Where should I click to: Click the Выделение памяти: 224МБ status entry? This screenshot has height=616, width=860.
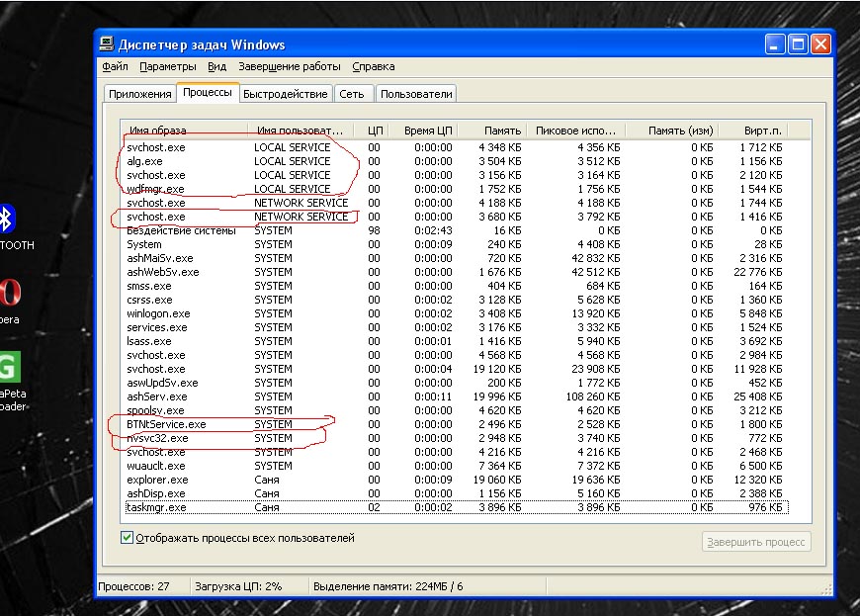click(387, 586)
